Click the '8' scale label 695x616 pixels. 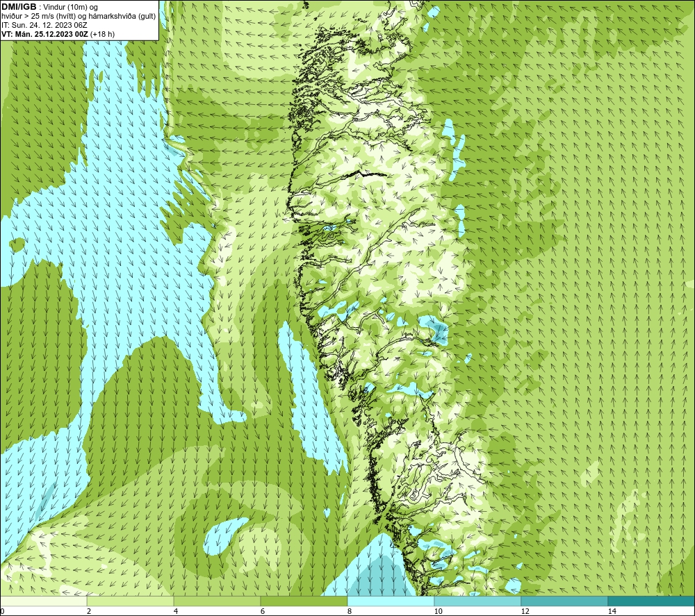pyautogui.click(x=350, y=612)
